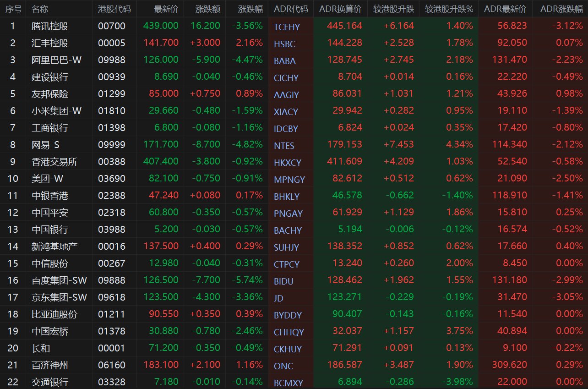Viewport: 588px width, 389px height.
Task: Sort stocks by 最新价 header
Action: [x=166, y=9]
